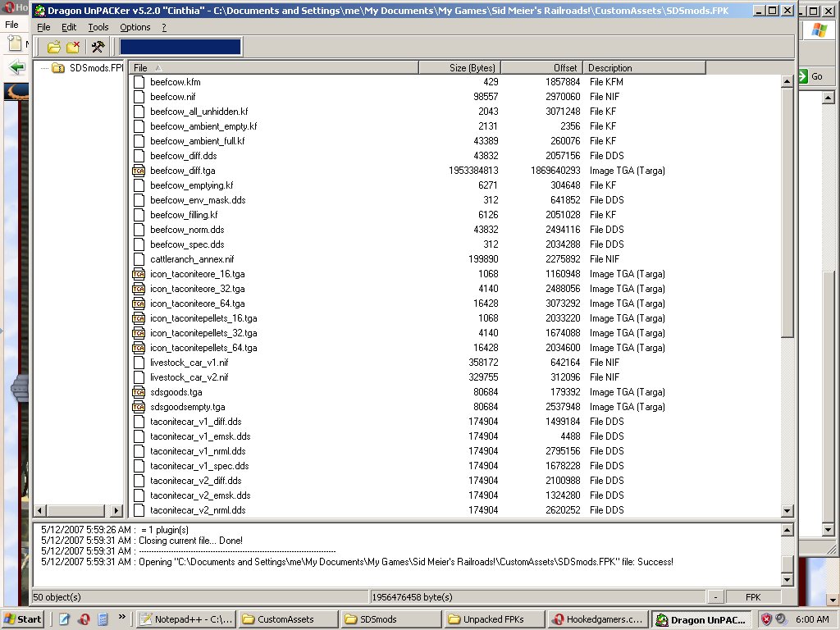Switch to Notepad++ taskbar button
The height and width of the screenshot is (630, 840).
pos(186,619)
